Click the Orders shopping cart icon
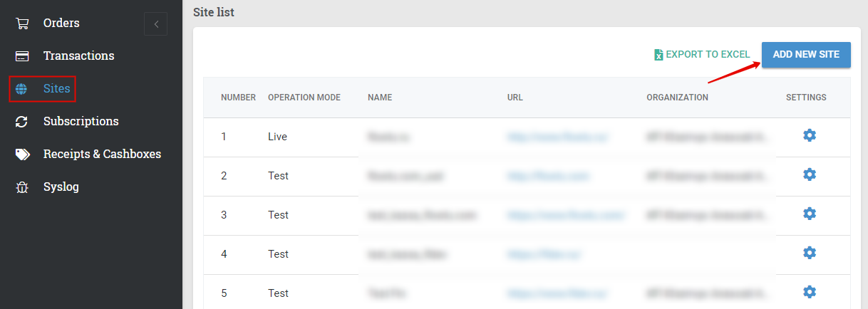The width and height of the screenshot is (868, 309). point(22,23)
